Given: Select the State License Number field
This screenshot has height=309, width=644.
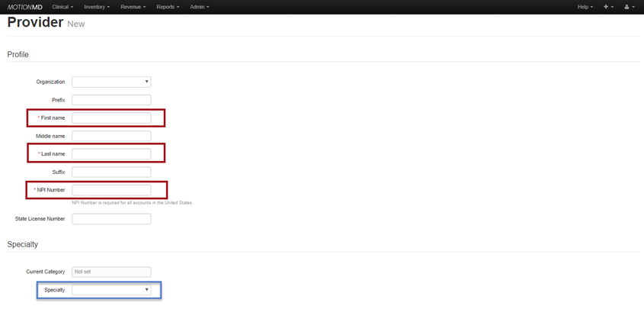Looking at the screenshot, I should pyautogui.click(x=111, y=219).
